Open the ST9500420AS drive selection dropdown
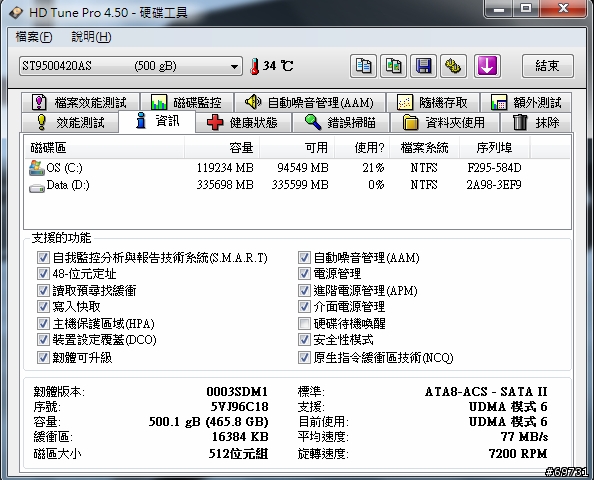The height and width of the screenshot is (480, 594). click(x=131, y=66)
